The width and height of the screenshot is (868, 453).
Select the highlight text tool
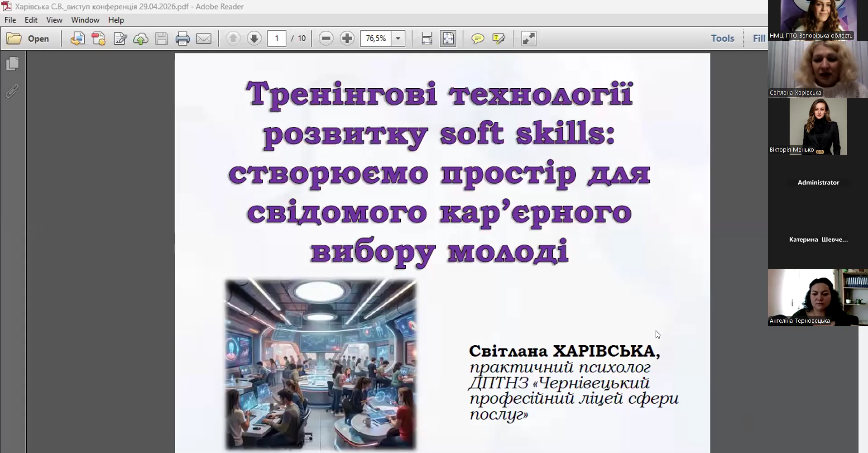(x=499, y=38)
